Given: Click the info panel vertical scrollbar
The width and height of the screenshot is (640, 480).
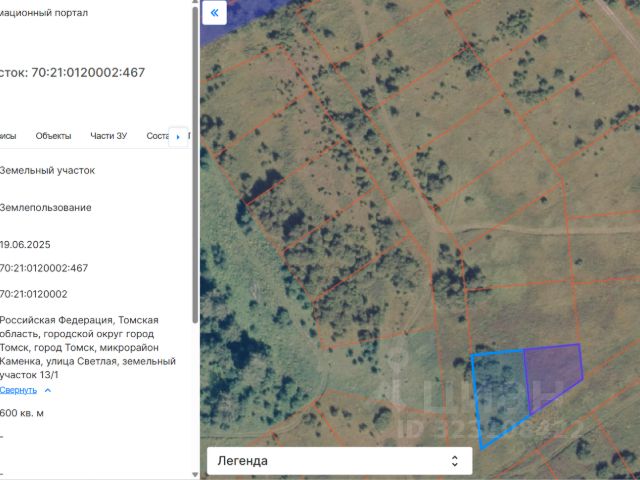Looking at the screenshot, I should coord(195,163).
